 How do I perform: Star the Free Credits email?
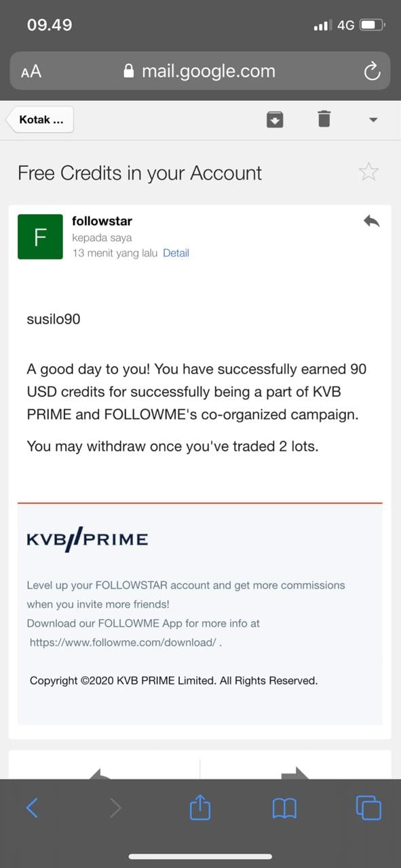[x=368, y=172]
